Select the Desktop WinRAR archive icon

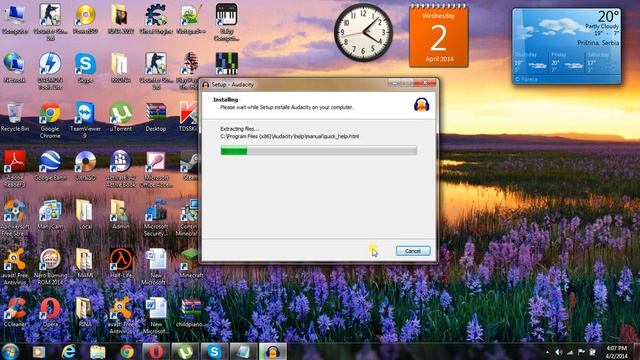156,117
